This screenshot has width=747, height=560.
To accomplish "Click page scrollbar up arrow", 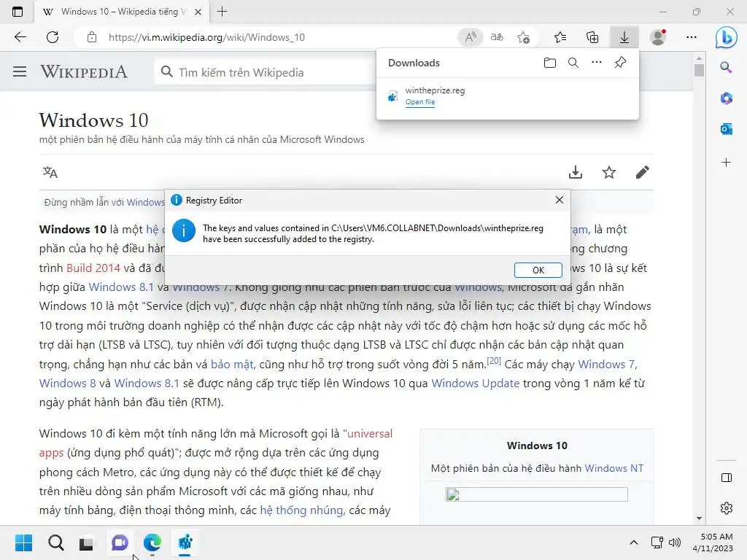I will [699, 58].
